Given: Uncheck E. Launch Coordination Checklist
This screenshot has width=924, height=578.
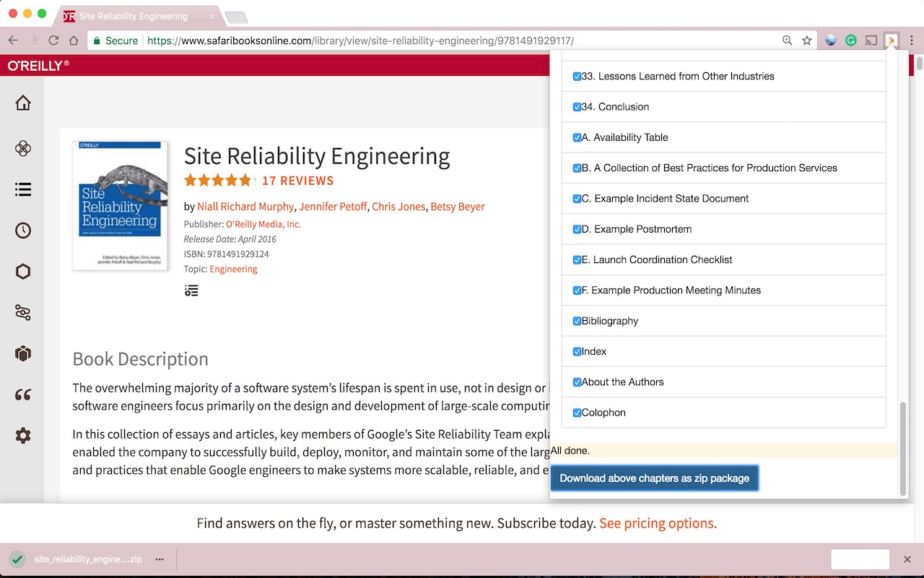Looking at the screenshot, I should click(577, 260).
